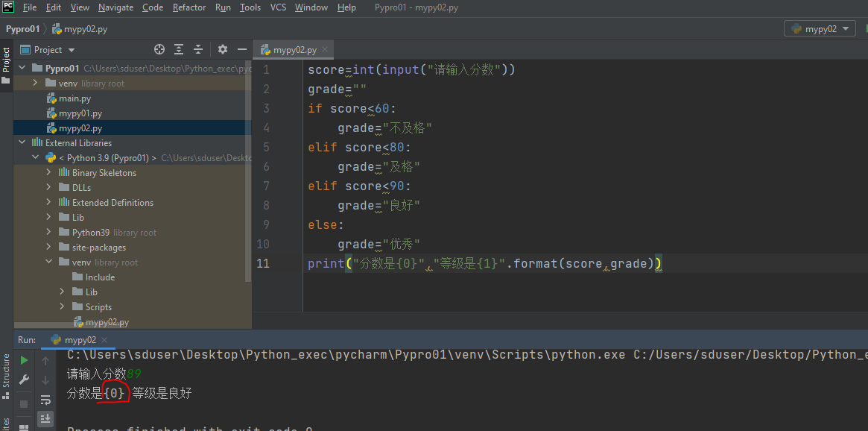
Task: Close the mypy02 tab in the Run panel
Action: [104, 339]
